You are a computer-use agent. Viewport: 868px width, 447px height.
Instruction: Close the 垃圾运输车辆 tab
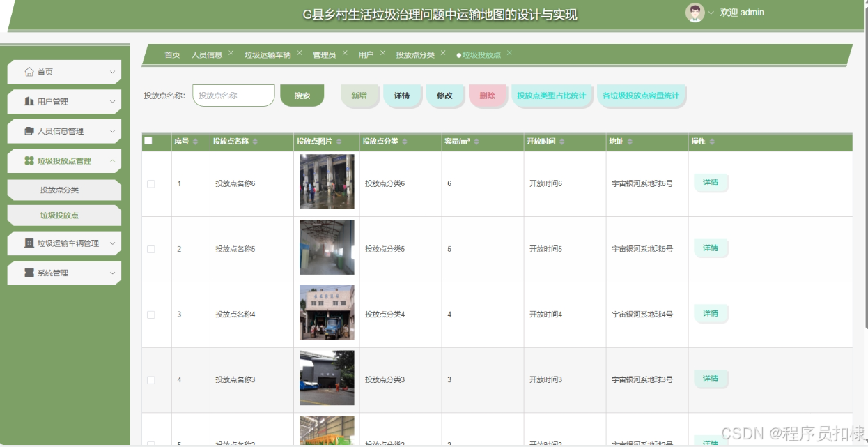[300, 53]
